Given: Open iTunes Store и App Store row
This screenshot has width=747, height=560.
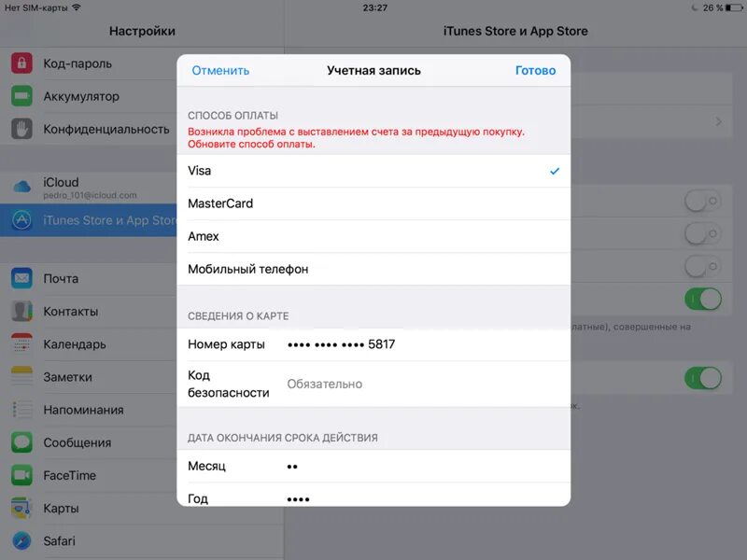Looking at the screenshot, I should tap(88, 220).
